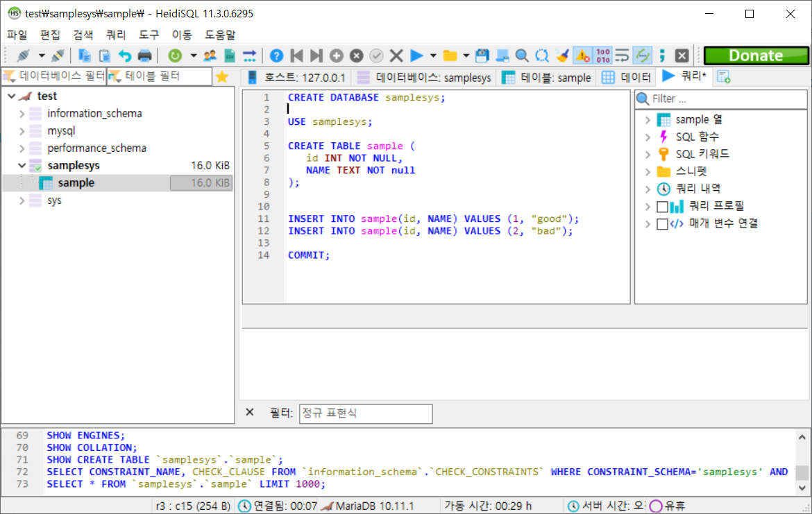The width and height of the screenshot is (812, 514).
Task: Click the undo arrow icon
Action: [x=125, y=55]
